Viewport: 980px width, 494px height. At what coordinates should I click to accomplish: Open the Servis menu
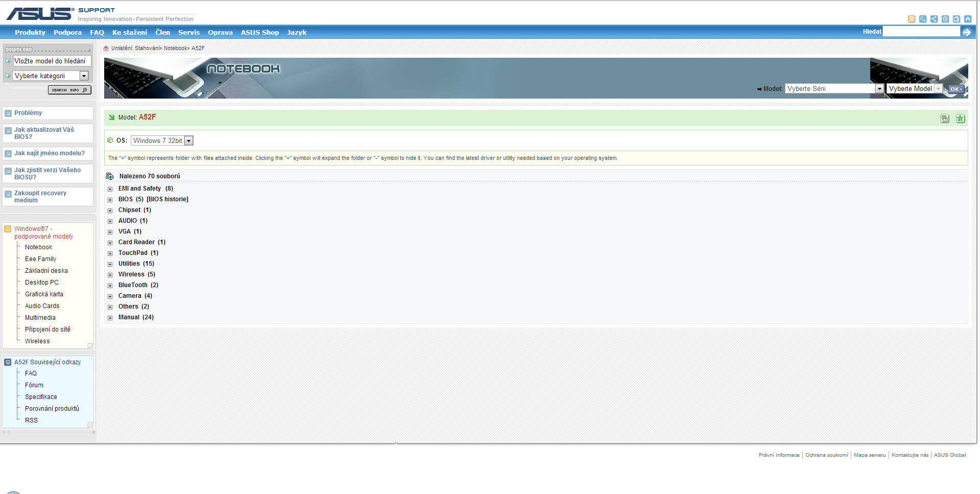coord(189,32)
